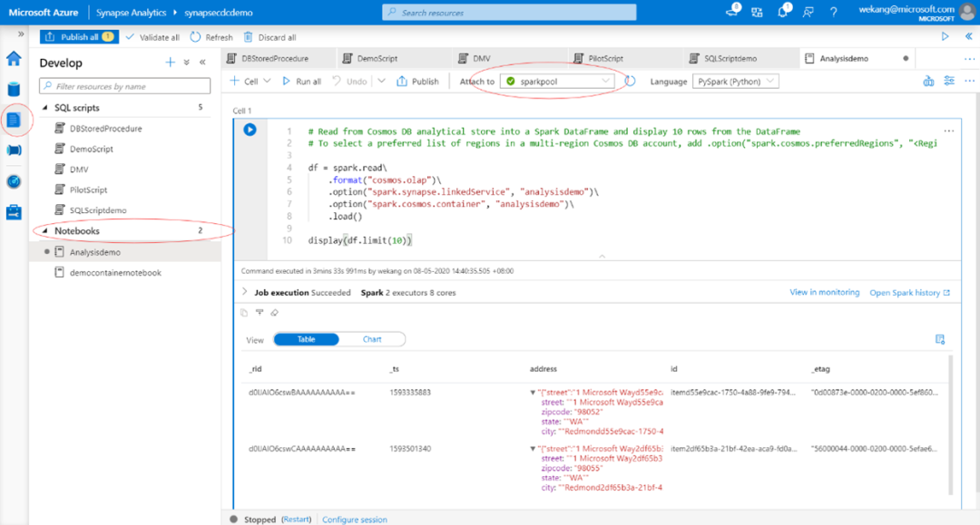
Task: Collapse the Develop panel using double left arrows
Action: coord(202,63)
